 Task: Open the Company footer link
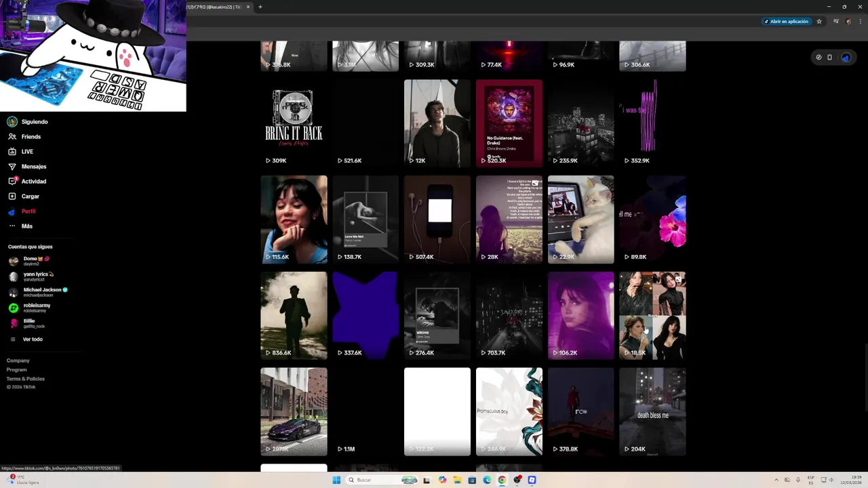[18, 361]
